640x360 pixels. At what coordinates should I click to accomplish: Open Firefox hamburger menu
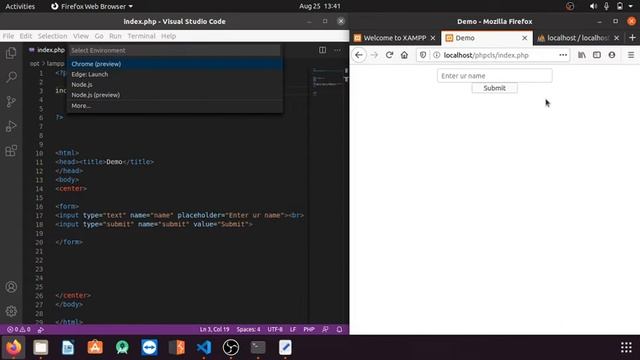pyautogui.click(x=631, y=55)
